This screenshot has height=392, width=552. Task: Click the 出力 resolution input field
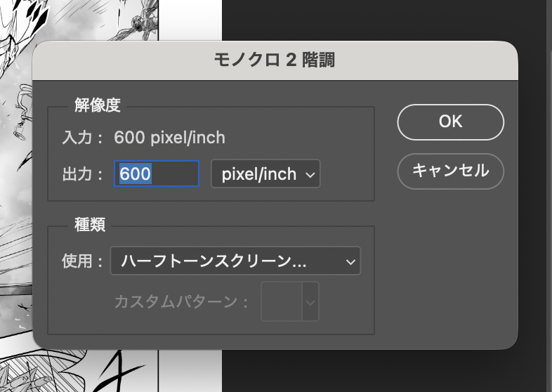[x=156, y=174]
